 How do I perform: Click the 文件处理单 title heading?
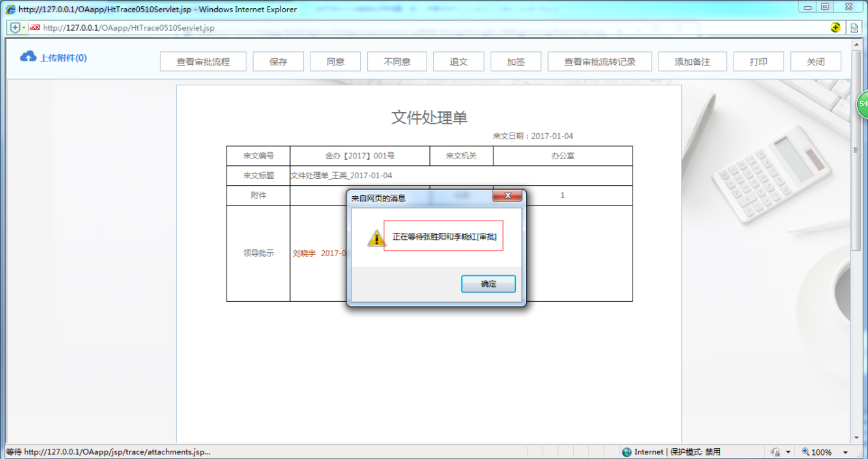(429, 117)
